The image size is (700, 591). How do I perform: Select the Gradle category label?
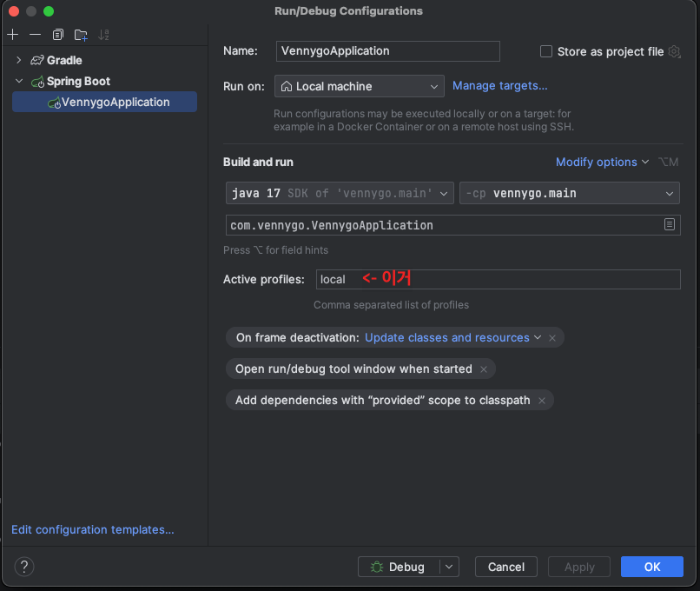pos(64,60)
